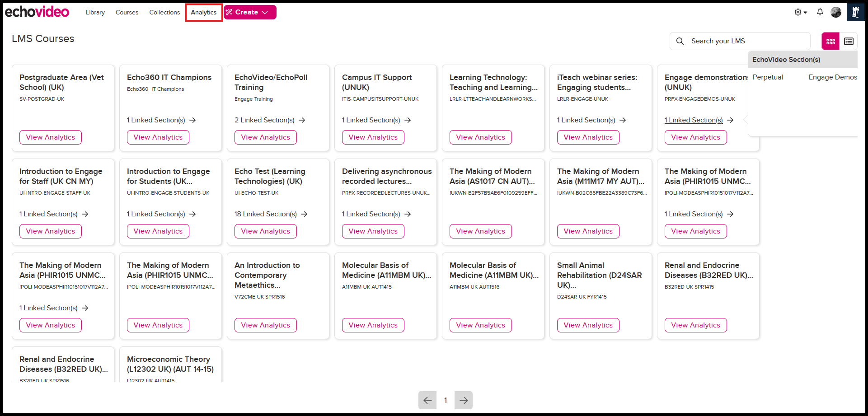The width and height of the screenshot is (868, 416).
Task: Click the echovideo logo
Action: pyautogui.click(x=37, y=12)
